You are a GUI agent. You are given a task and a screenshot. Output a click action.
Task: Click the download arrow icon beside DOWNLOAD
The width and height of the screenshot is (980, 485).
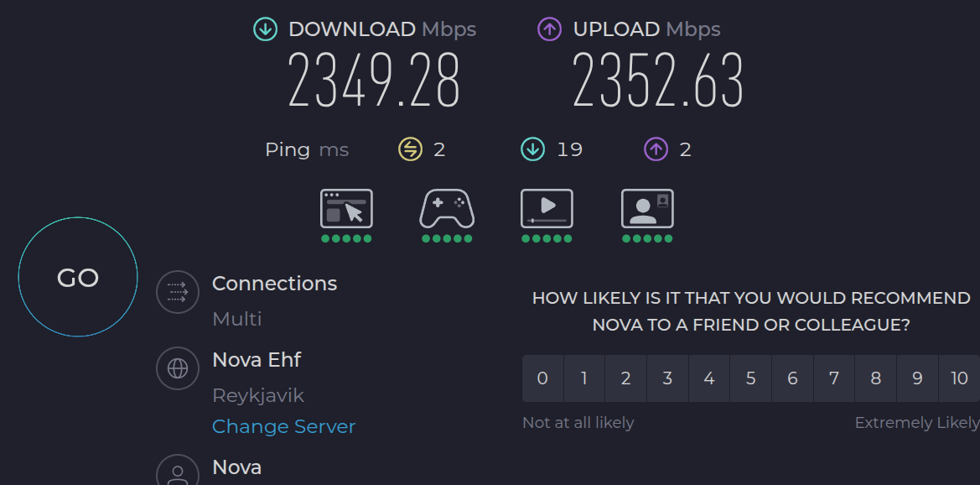click(x=265, y=29)
